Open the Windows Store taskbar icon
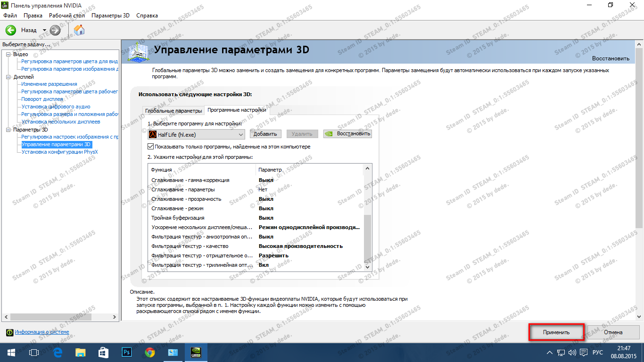This screenshot has width=644, height=362. [103, 353]
